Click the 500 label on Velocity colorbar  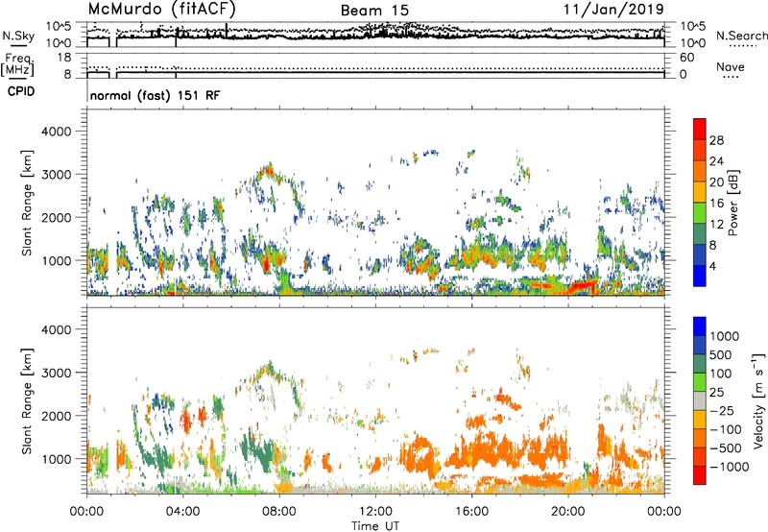coord(721,355)
